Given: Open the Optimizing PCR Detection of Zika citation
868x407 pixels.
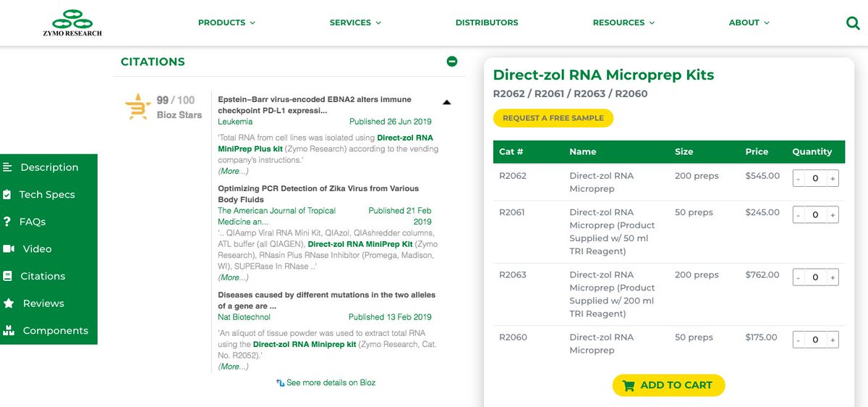Looking at the screenshot, I should 318,194.
